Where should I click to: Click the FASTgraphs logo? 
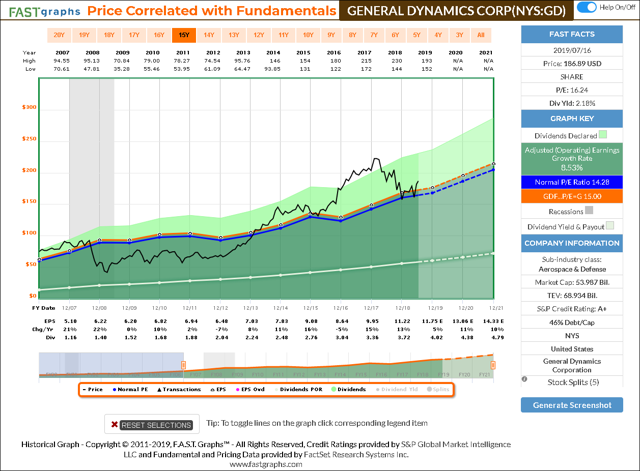pos(44,12)
